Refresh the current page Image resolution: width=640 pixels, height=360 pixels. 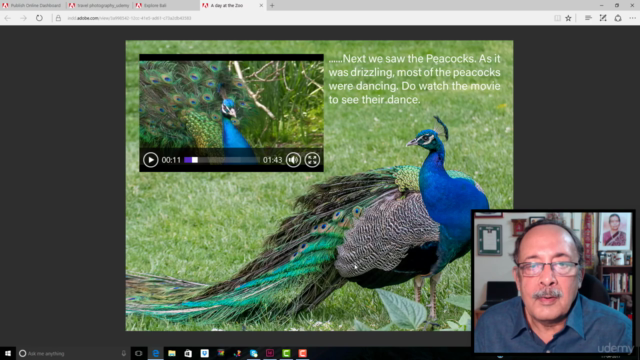pos(39,18)
